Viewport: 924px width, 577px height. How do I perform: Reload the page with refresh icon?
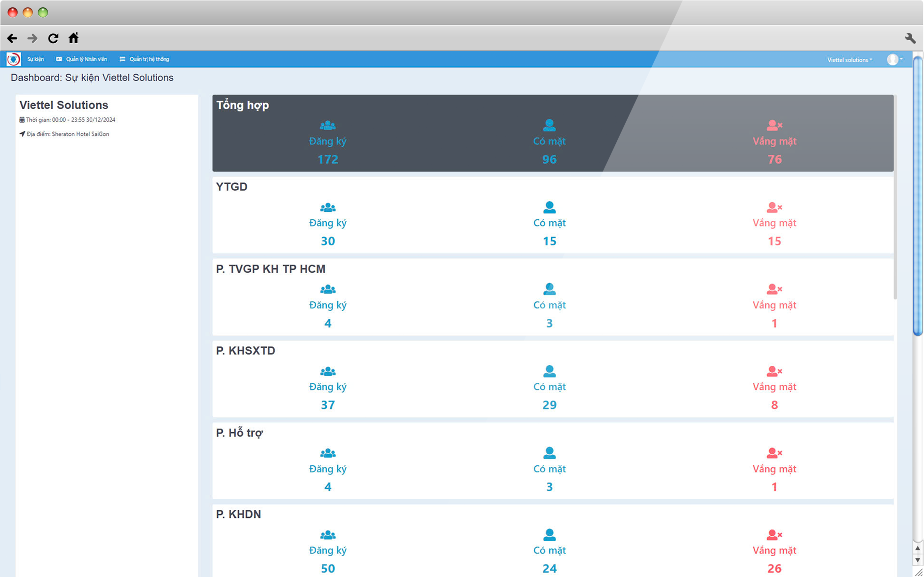pos(53,38)
